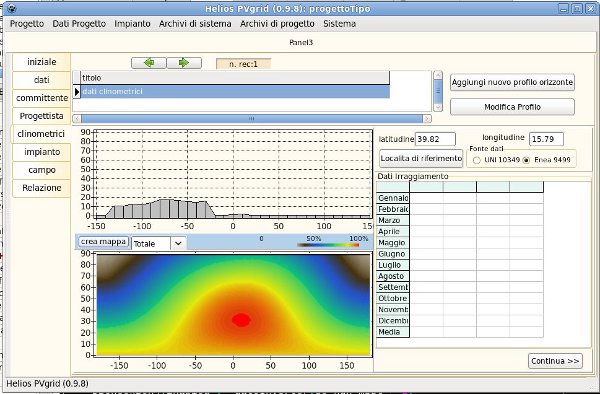Select the Enea 9499 data source
The image size is (600, 394).
527,160
